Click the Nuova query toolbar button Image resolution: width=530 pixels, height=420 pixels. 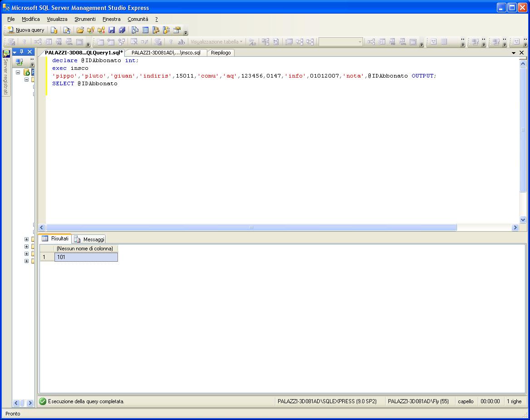[x=26, y=30]
